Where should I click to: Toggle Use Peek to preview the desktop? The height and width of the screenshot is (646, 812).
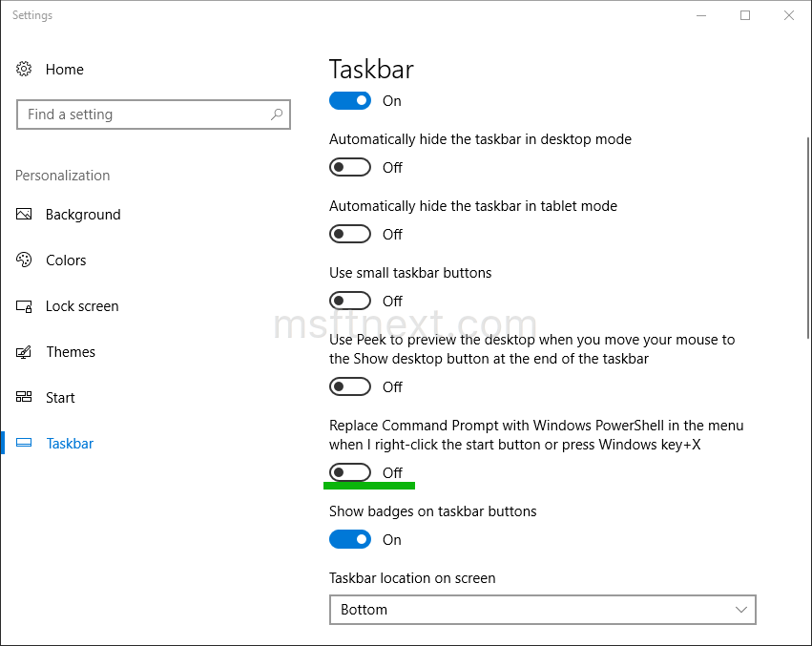(350, 386)
